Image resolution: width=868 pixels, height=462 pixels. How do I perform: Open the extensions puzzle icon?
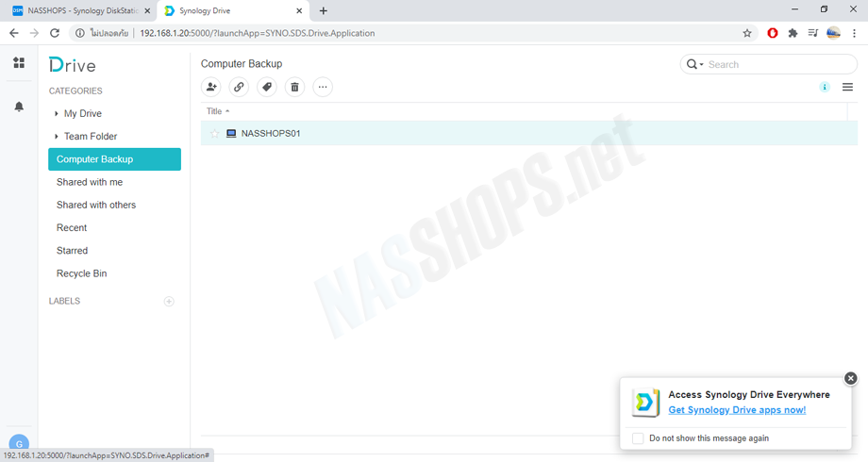[x=793, y=33]
